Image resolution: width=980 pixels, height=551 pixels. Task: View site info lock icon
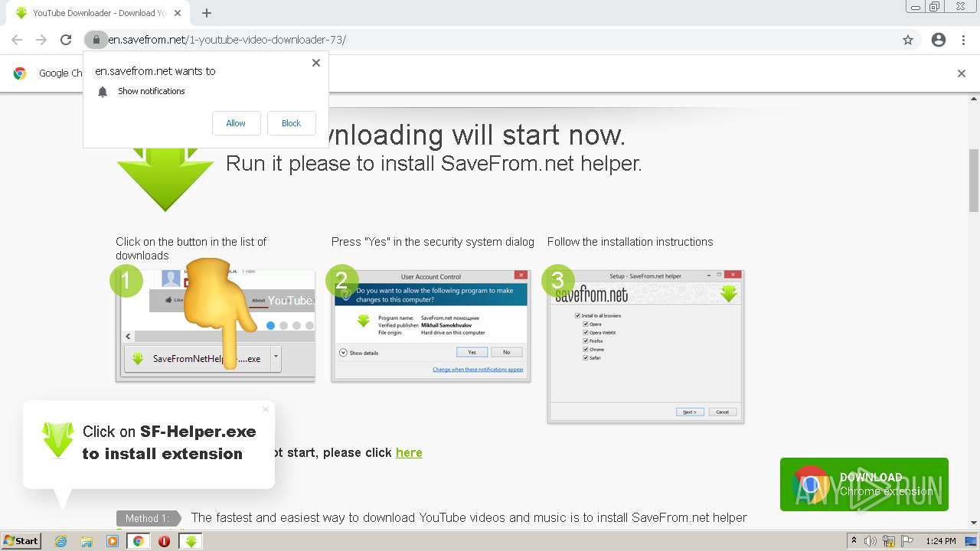[96, 40]
